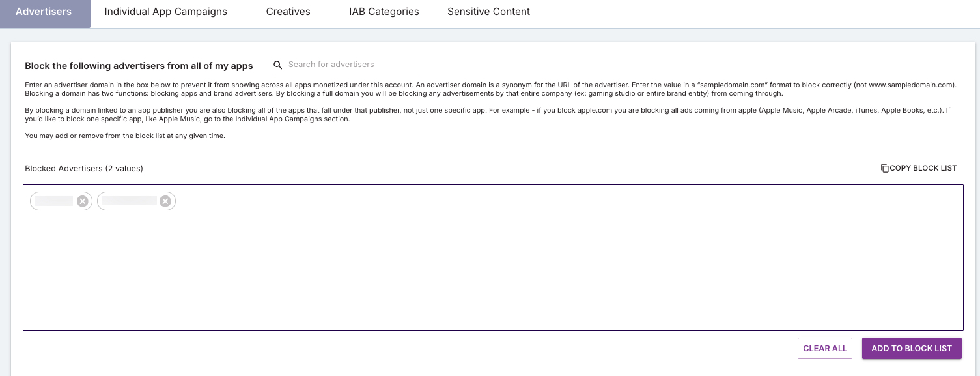Click the Copy Block List text
The image size is (980, 376).
tap(923, 168)
